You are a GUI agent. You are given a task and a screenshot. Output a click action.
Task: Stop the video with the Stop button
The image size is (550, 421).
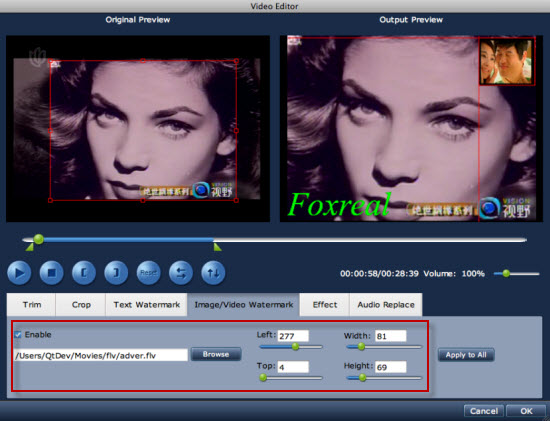tap(52, 273)
